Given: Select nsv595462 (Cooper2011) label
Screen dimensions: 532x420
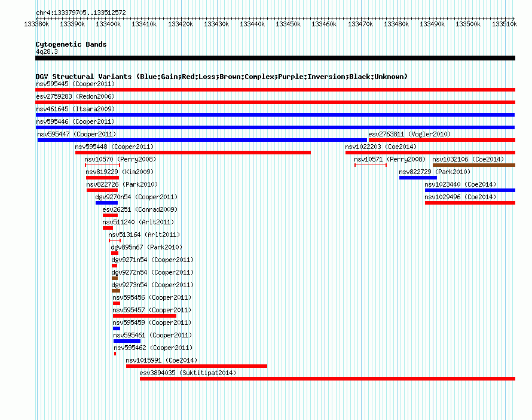Looking at the screenshot, I should (x=153, y=348).
